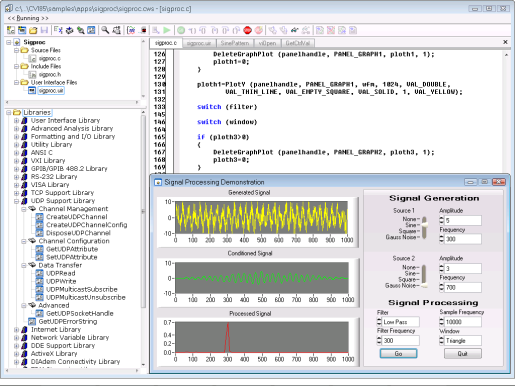Collapse the UDP Support Library node

pos(16,201)
